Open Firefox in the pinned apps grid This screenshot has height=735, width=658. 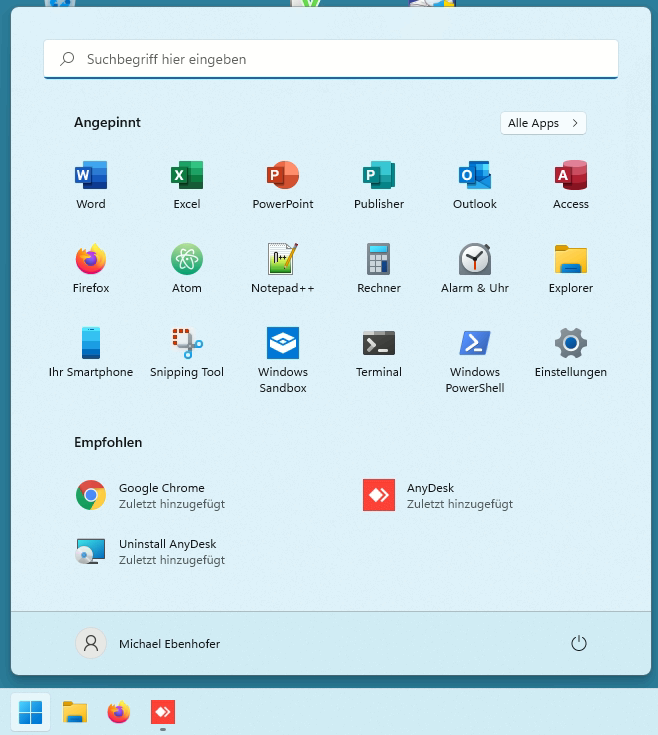[x=91, y=269]
